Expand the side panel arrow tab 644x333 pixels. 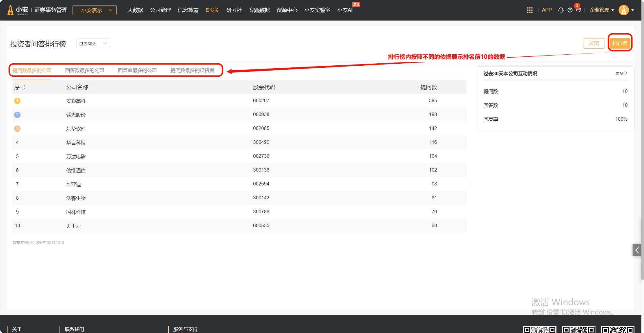637,250
